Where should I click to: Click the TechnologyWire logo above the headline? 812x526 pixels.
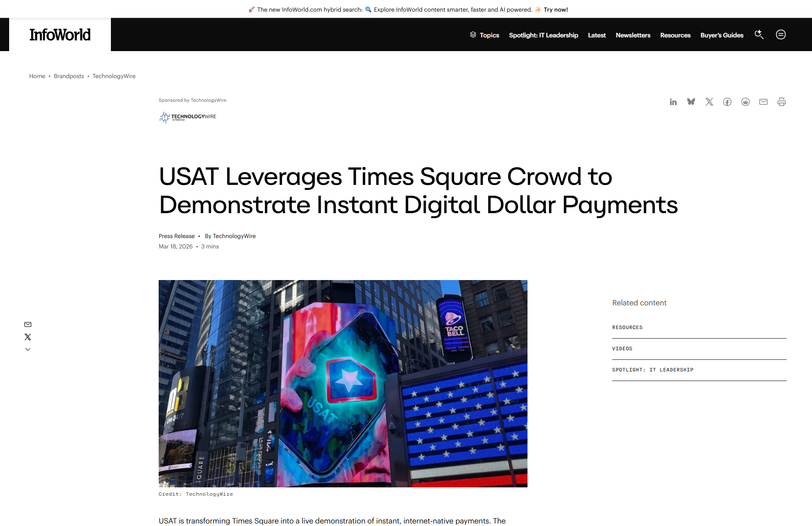click(x=187, y=117)
